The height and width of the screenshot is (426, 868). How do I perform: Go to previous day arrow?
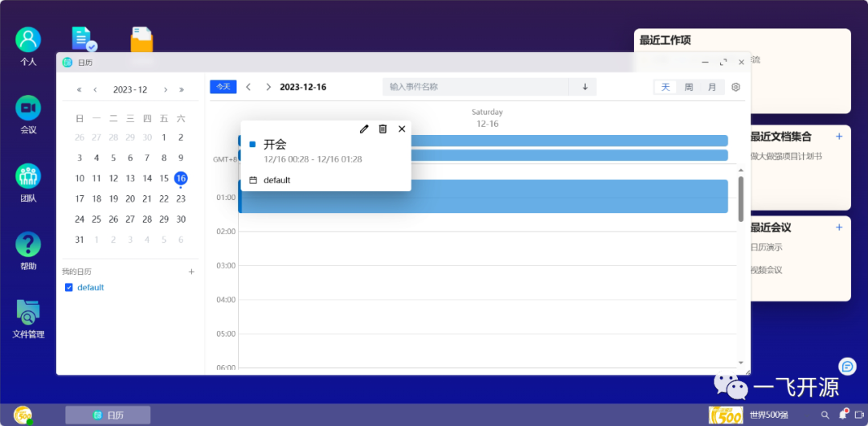coord(248,87)
